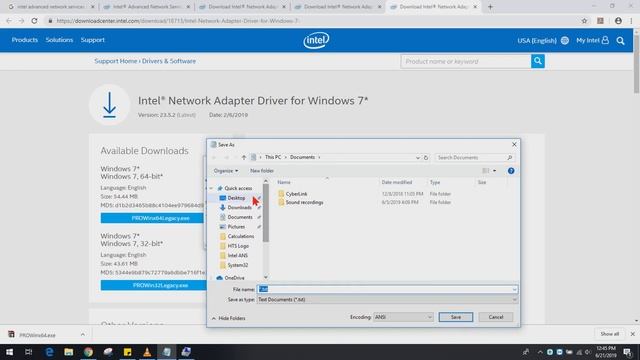Screen dimensions: 640x360
Task: Expand the File name history dropdown
Action: (514, 289)
